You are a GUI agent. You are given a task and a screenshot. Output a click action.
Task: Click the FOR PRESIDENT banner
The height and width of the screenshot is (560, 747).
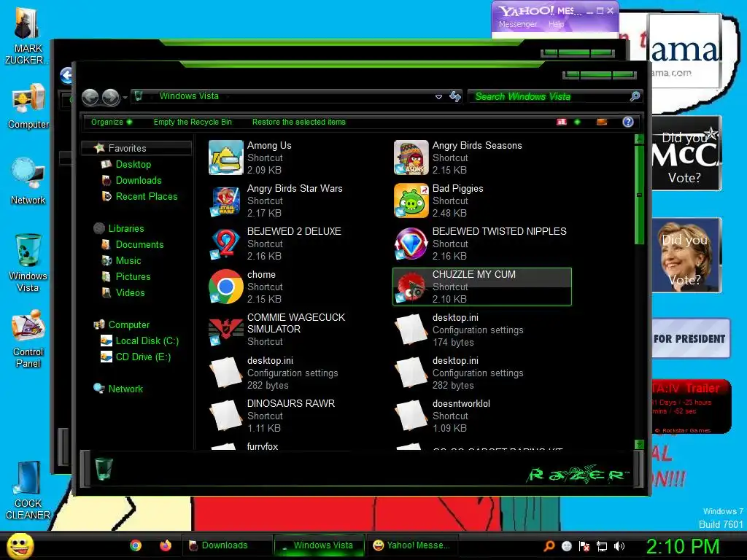tap(690, 338)
